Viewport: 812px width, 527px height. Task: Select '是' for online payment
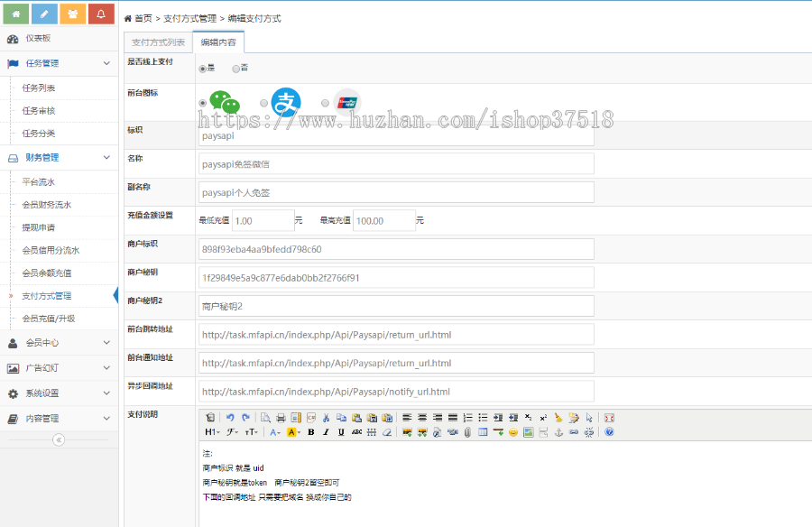203,69
